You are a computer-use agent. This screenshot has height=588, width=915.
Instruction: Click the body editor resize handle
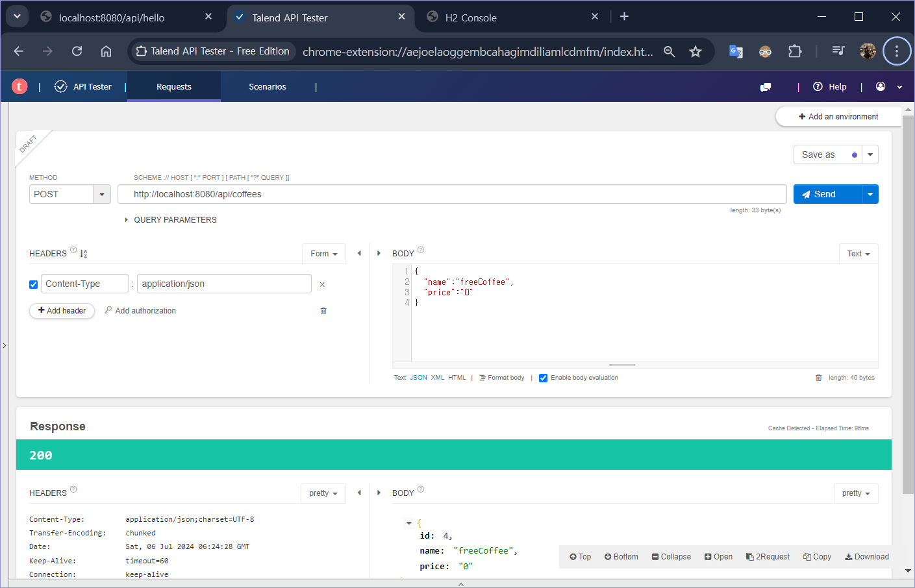[x=622, y=365]
